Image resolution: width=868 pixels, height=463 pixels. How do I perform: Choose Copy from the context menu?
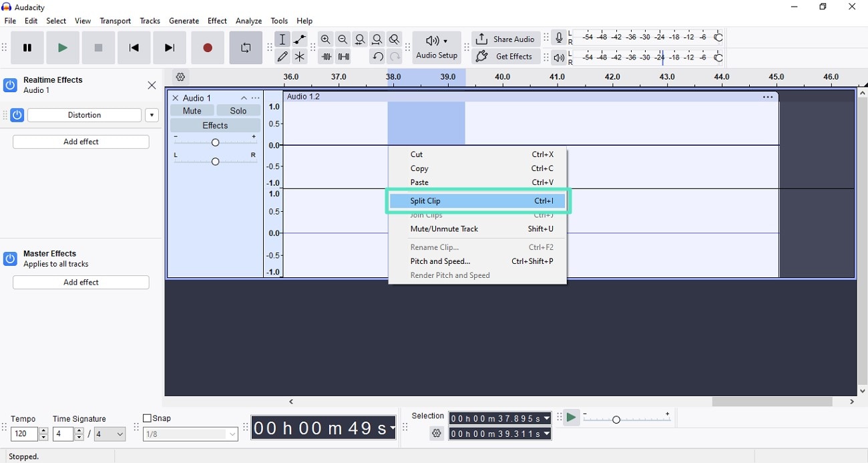coord(478,168)
